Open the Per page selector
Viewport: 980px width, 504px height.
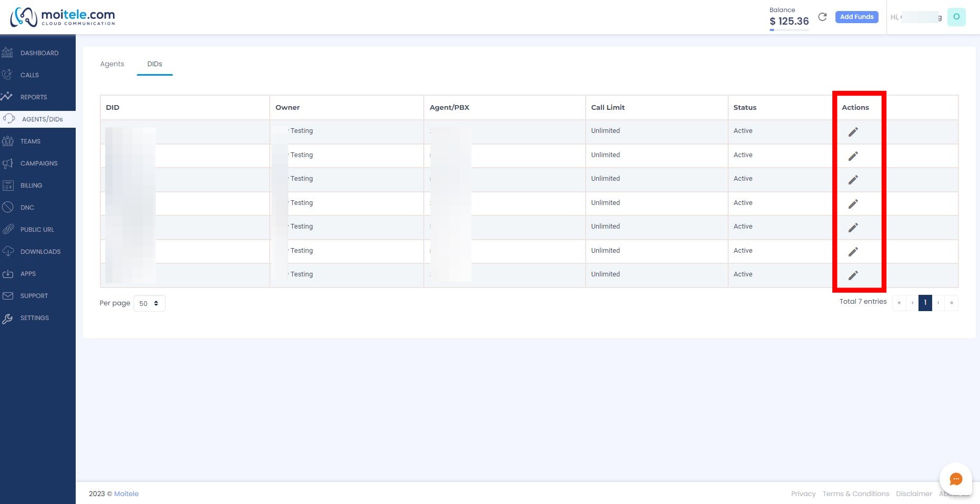click(149, 303)
